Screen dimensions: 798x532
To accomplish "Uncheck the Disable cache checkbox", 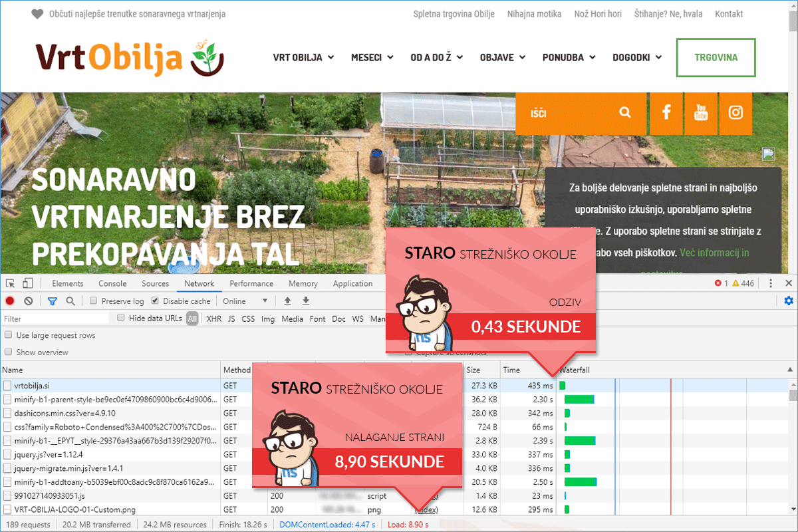I will click(156, 301).
